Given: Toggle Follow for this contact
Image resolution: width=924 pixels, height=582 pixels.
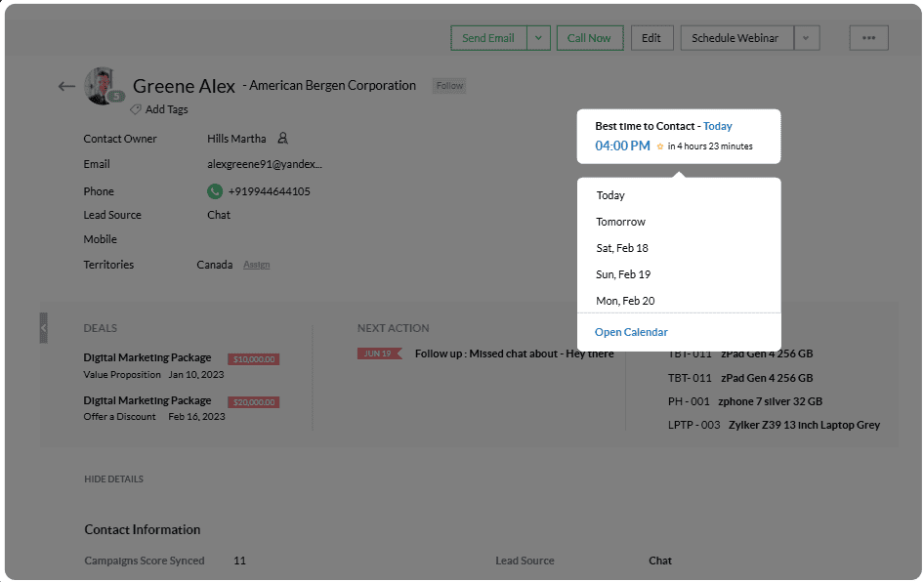Looking at the screenshot, I should click(x=449, y=86).
